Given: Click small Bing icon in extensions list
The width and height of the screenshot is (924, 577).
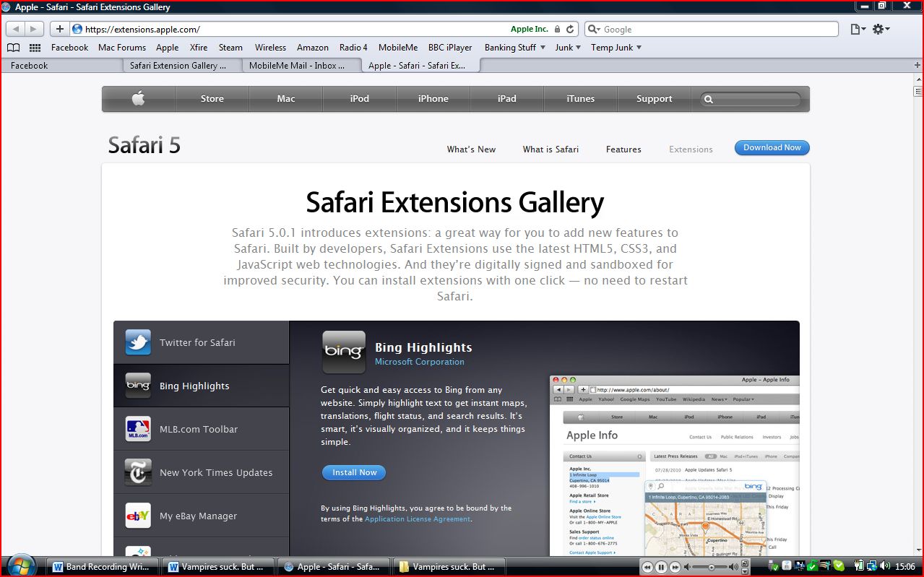Looking at the screenshot, I should pos(138,386).
